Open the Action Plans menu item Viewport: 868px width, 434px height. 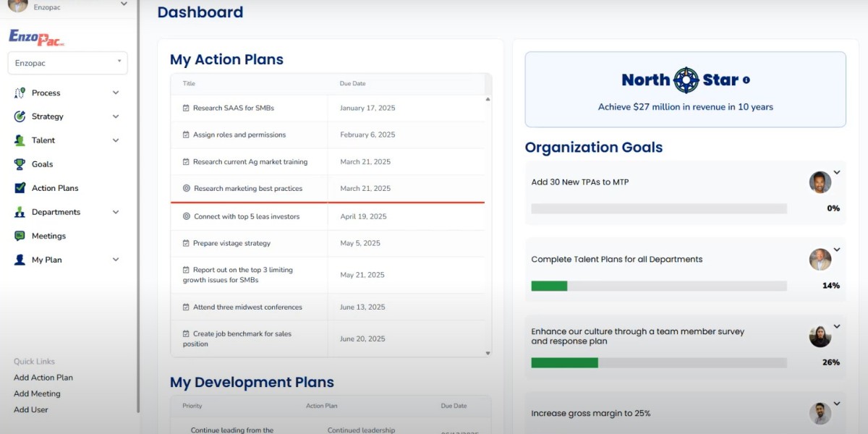click(x=55, y=188)
